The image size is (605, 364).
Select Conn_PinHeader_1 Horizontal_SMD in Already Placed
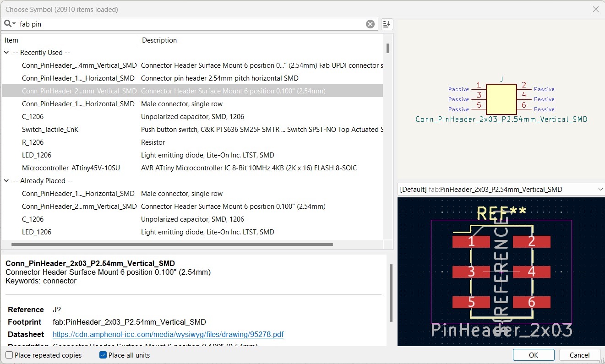192,194
